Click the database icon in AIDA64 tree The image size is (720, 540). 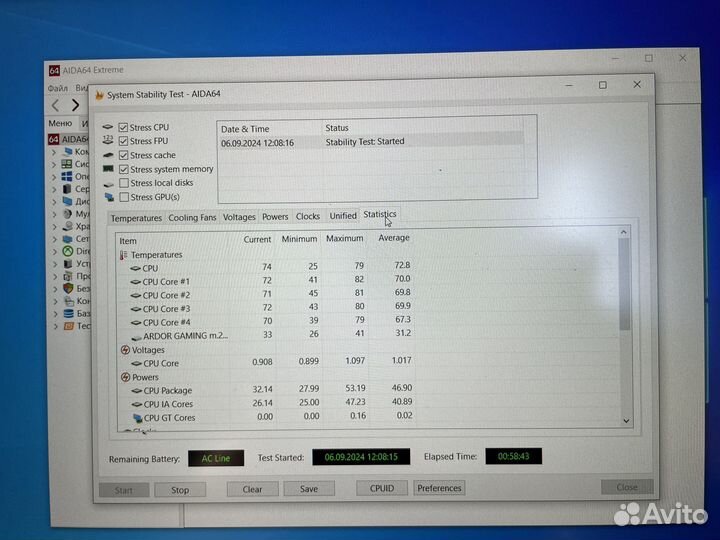coord(69,314)
